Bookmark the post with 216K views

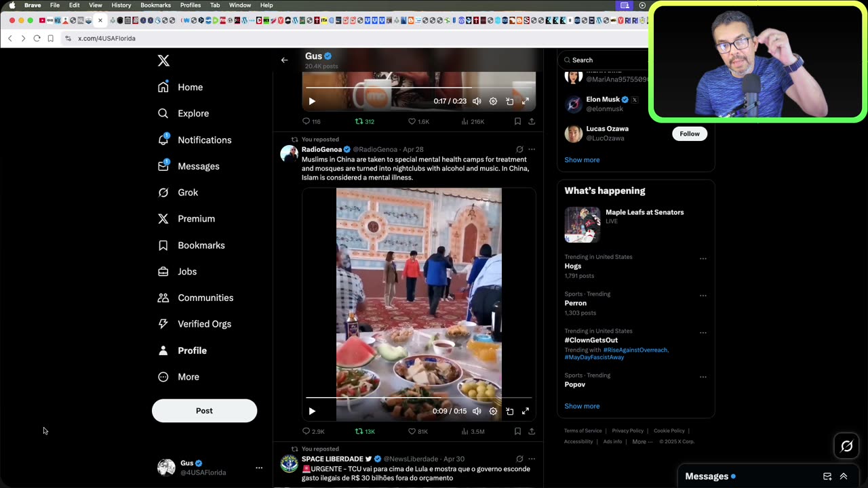pos(517,121)
